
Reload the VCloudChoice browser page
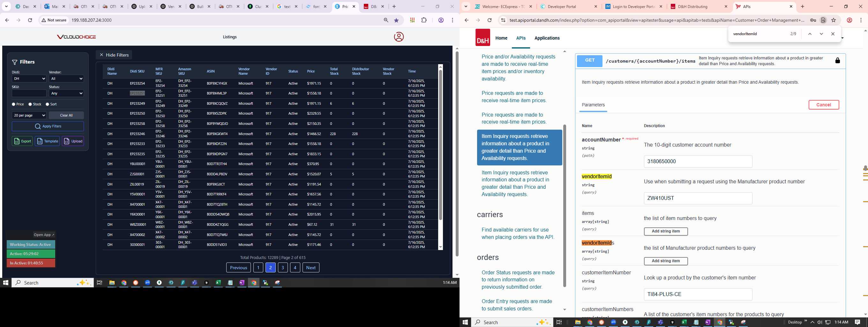click(30, 20)
